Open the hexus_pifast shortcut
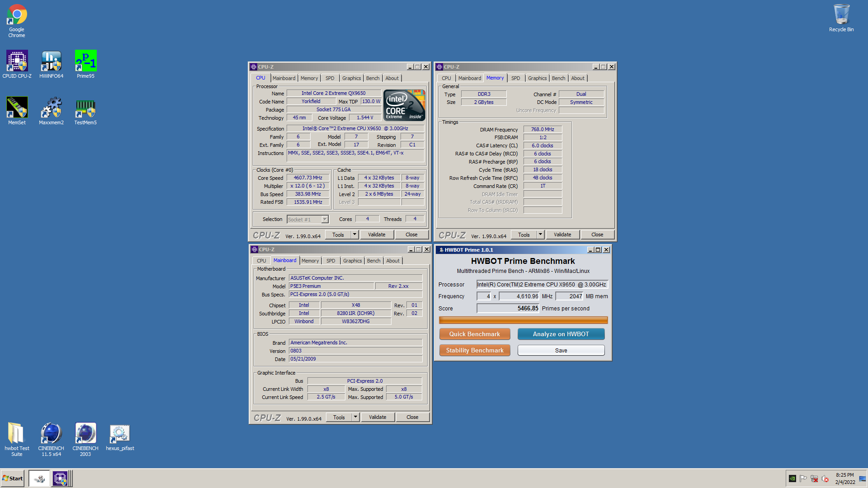The width and height of the screenshot is (868, 488). 120,437
